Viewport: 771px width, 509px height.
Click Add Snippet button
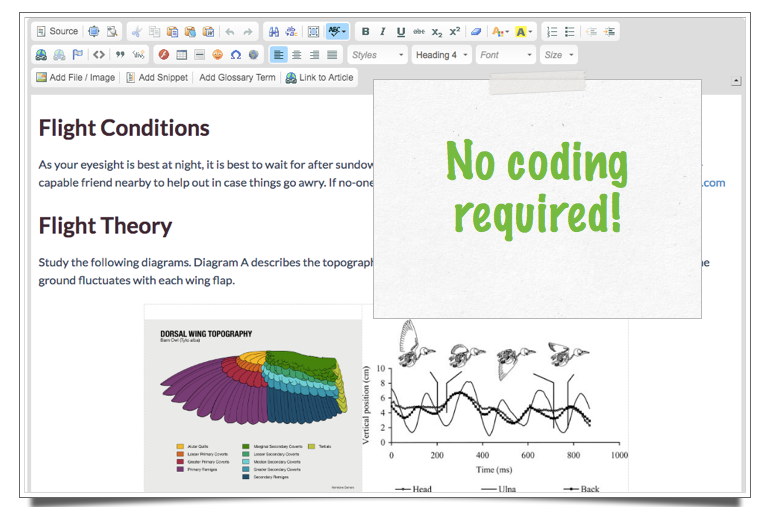point(157,77)
